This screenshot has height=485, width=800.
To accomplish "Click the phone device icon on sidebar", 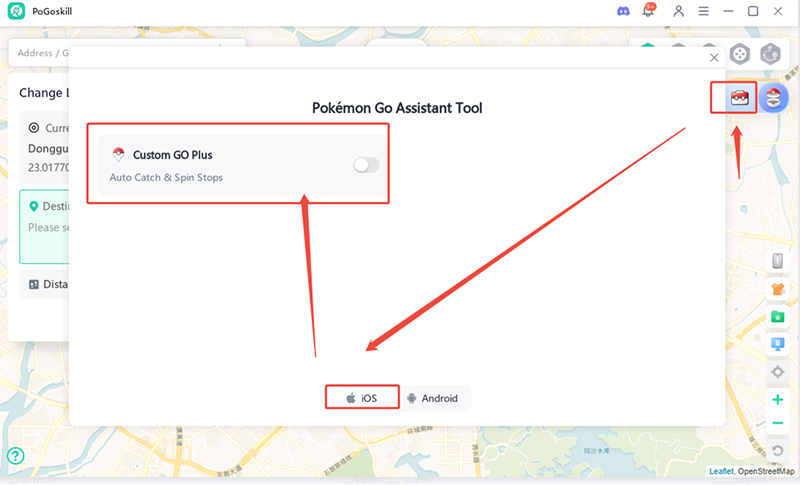I will 777,261.
